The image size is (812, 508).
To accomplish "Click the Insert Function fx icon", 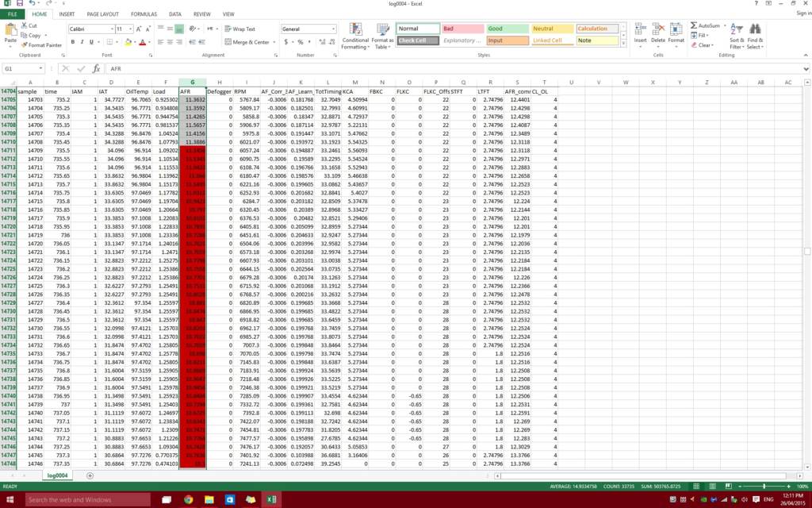I will click(96, 69).
